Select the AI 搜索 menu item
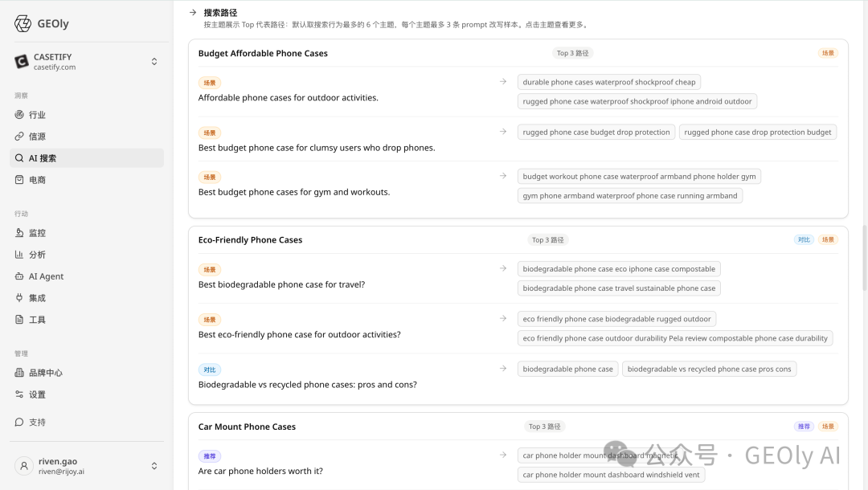Image resolution: width=868 pixels, height=490 pixels. 87,157
